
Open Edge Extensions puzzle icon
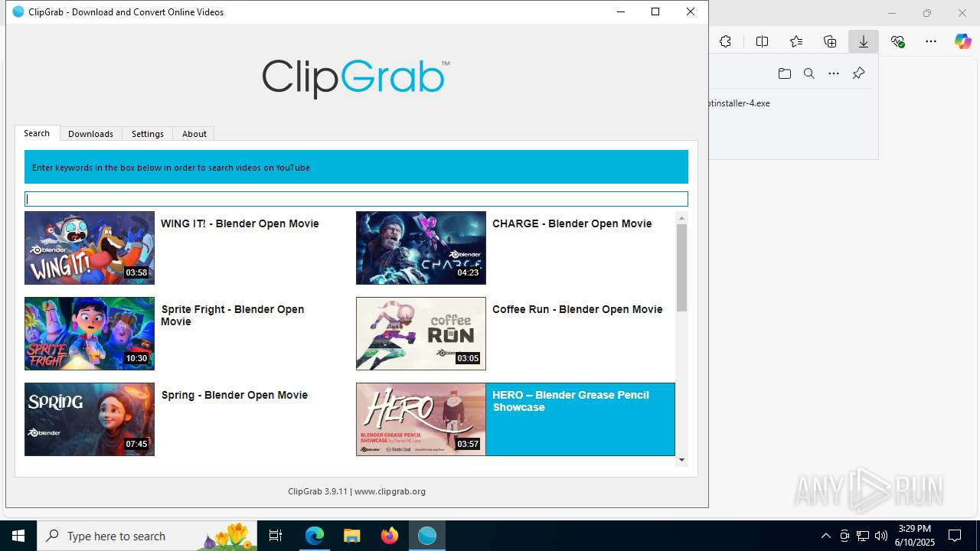click(x=725, y=41)
